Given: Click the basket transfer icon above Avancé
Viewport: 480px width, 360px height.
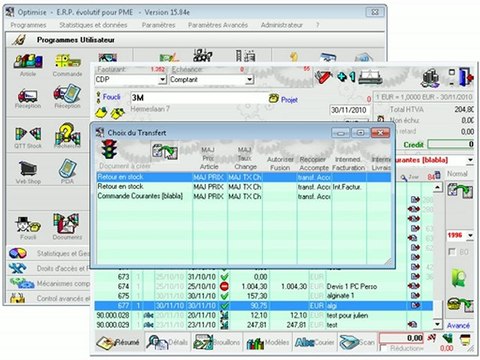Looking at the screenshot, I should coord(460,304).
